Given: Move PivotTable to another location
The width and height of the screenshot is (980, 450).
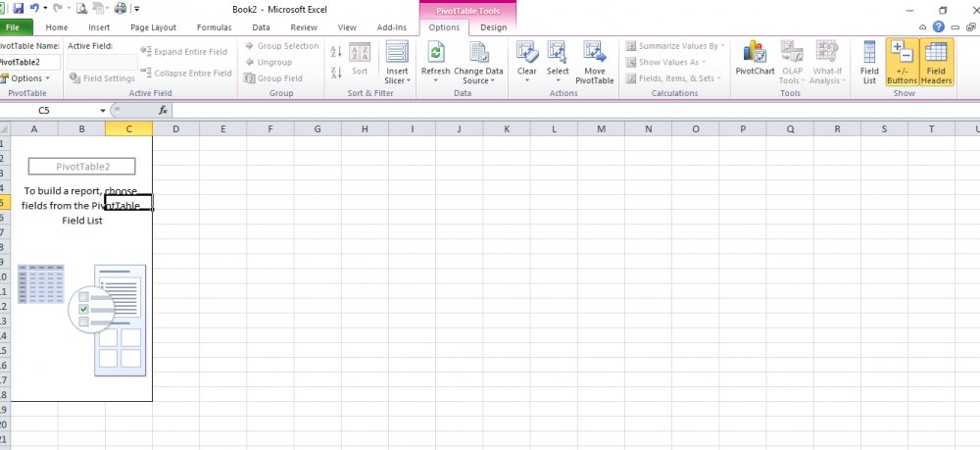Looking at the screenshot, I should click(x=595, y=63).
